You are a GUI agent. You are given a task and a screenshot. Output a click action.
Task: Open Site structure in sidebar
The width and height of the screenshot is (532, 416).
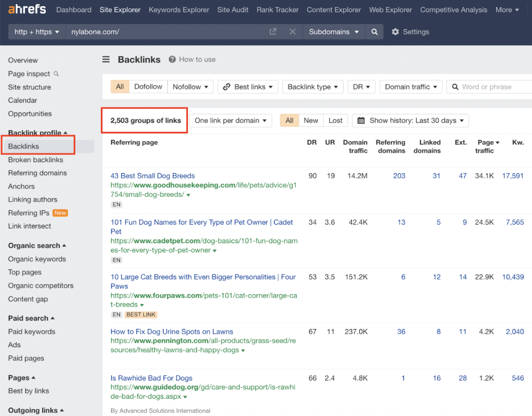coord(30,87)
